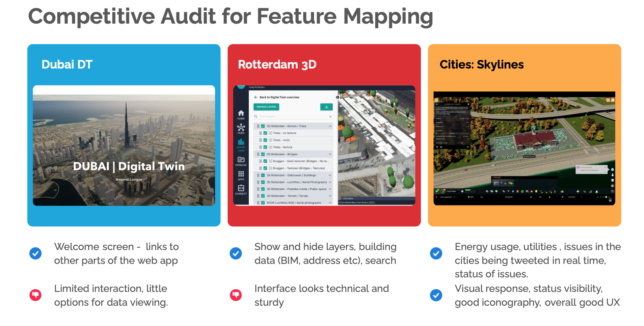Select the electricity lightning bolt tool
The image size is (644, 326).
click(x=508, y=191)
